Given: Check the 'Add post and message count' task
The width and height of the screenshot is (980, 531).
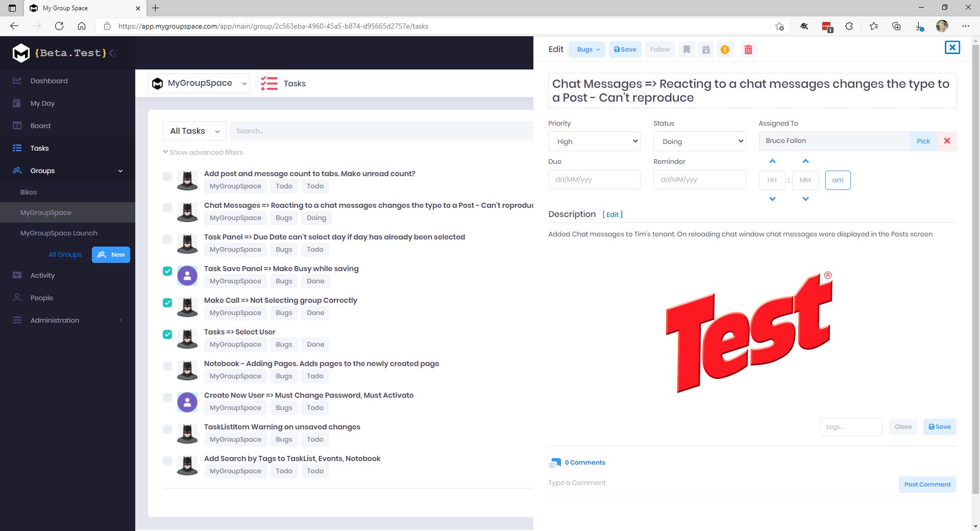Looking at the screenshot, I should (x=167, y=176).
